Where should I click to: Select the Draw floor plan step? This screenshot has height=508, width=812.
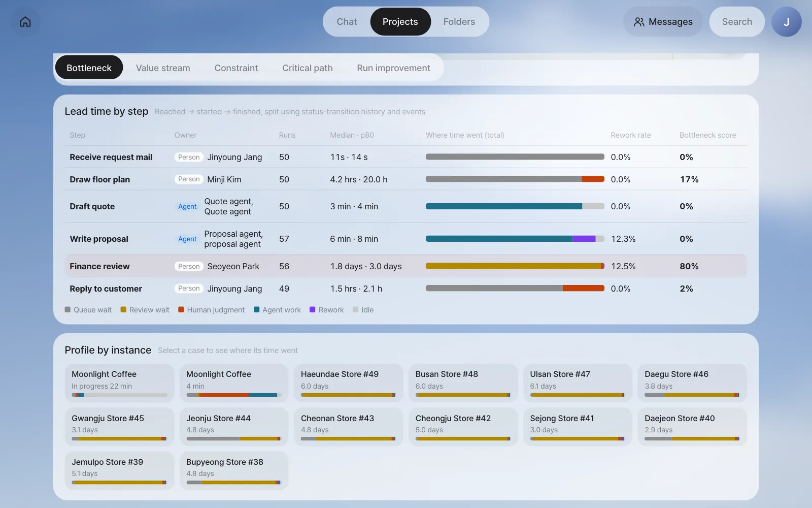point(406,179)
